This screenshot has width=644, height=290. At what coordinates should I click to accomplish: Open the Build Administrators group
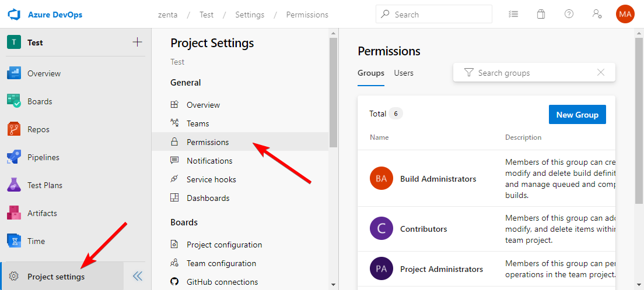pos(438,179)
